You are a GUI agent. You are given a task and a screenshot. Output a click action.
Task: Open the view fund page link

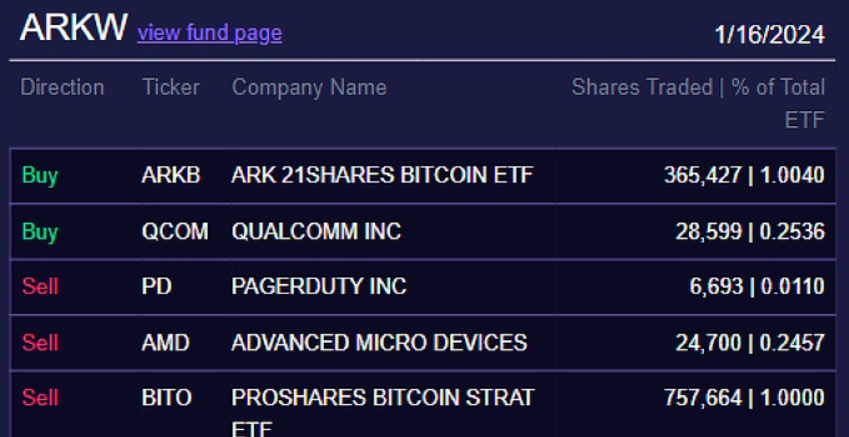click(x=209, y=33)
